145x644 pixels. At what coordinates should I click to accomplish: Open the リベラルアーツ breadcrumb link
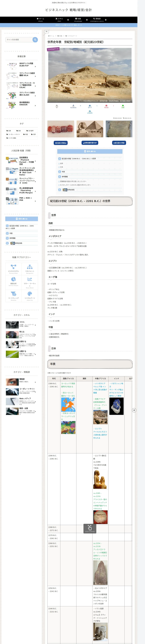tap(72, 36)
